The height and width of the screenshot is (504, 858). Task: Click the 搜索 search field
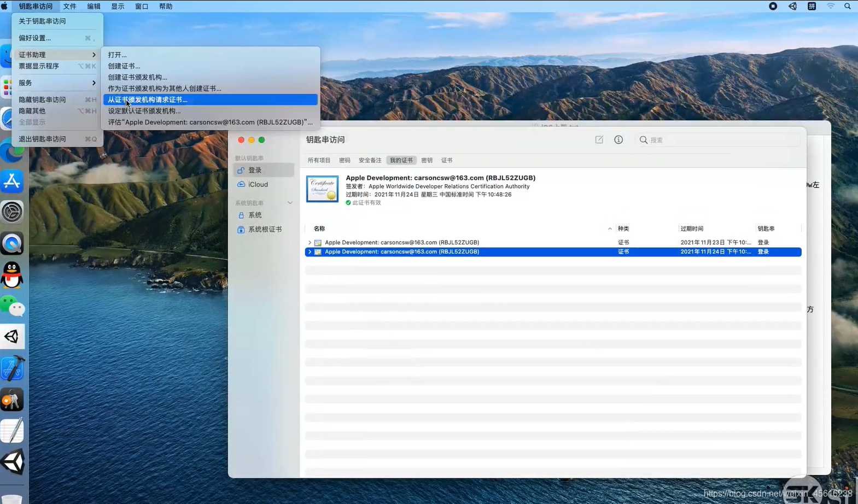coord(717,140)
